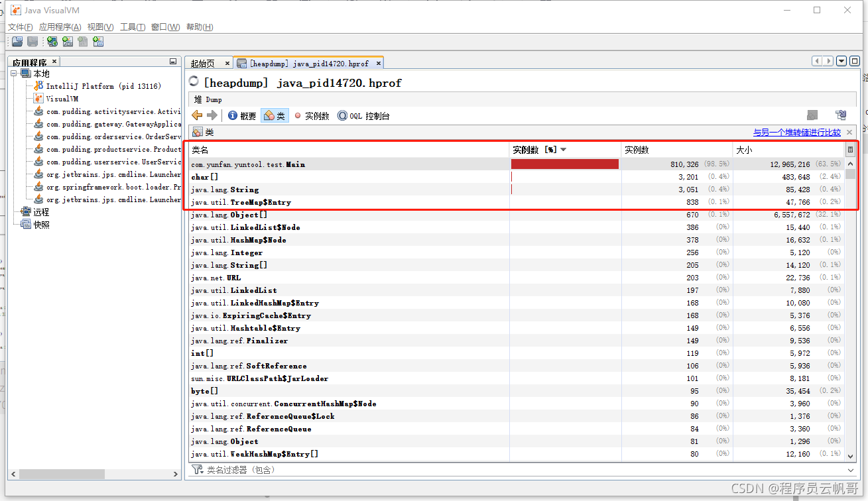Image resolution: width=868 pixels, height=501 pixels.
Task: Click the show-in-applications-tree icon
Action: (x=841, y=115)
